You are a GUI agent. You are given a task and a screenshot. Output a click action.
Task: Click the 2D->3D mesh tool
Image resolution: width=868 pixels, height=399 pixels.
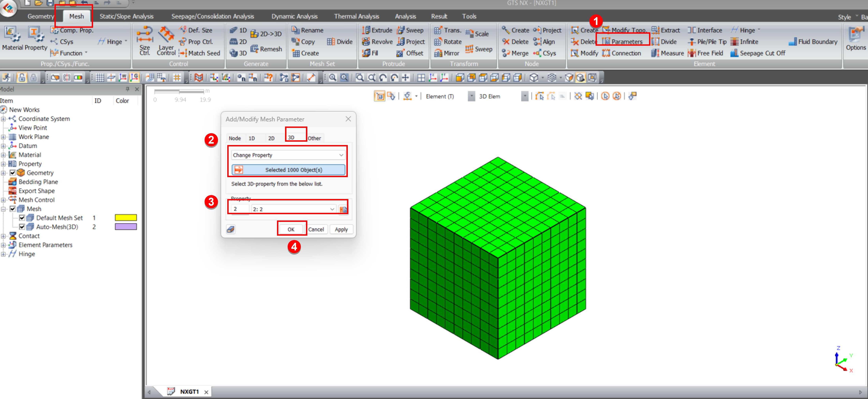click(266, 34)
